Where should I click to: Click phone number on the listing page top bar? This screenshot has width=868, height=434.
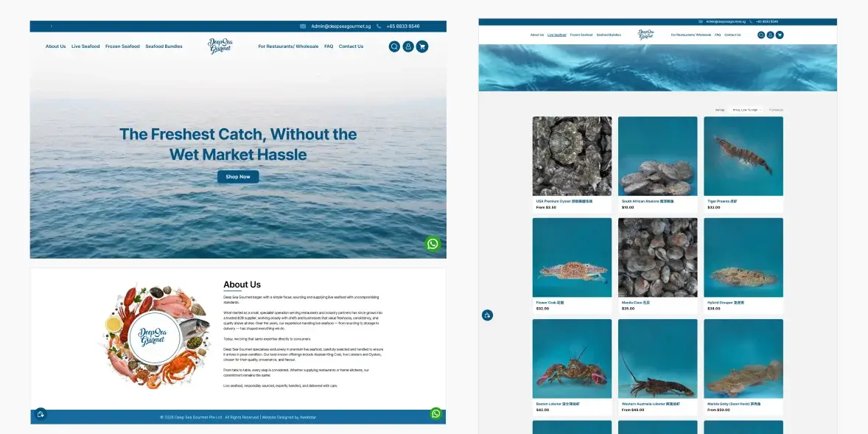click(x=767, y=21)
